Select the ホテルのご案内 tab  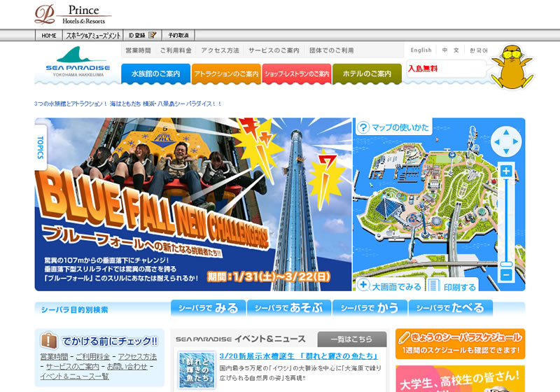tap(367, 74)
